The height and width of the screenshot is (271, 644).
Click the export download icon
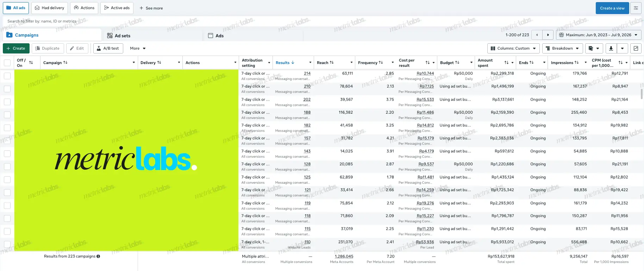point(611,49)
